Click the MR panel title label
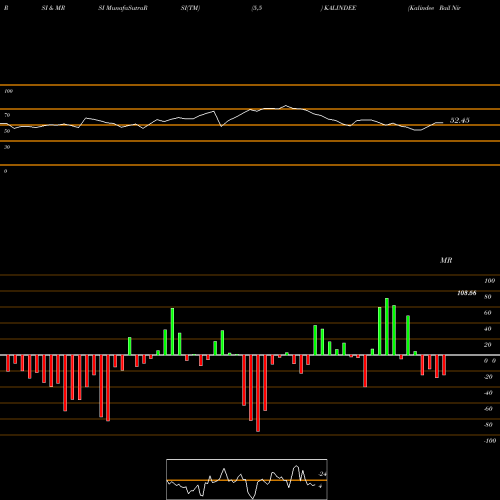This screenshot has width=500, height=500. [446, 260]
